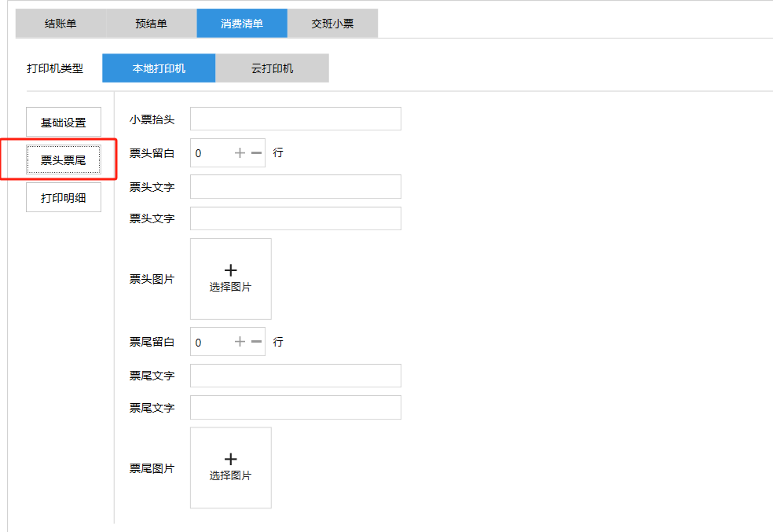Open the 结账单 tab
The height and width of the screenshot is (532, 773).
(x=60, y=24)
